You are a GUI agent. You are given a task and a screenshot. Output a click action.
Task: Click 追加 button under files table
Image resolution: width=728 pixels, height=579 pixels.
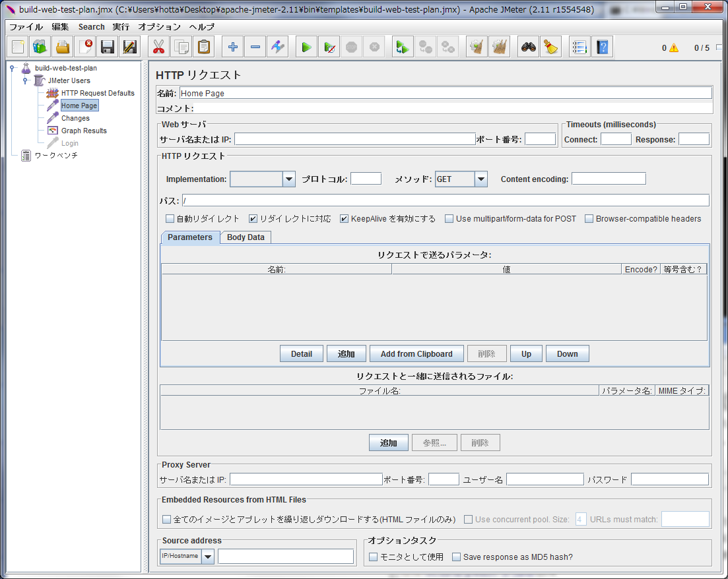click(389, 442)
